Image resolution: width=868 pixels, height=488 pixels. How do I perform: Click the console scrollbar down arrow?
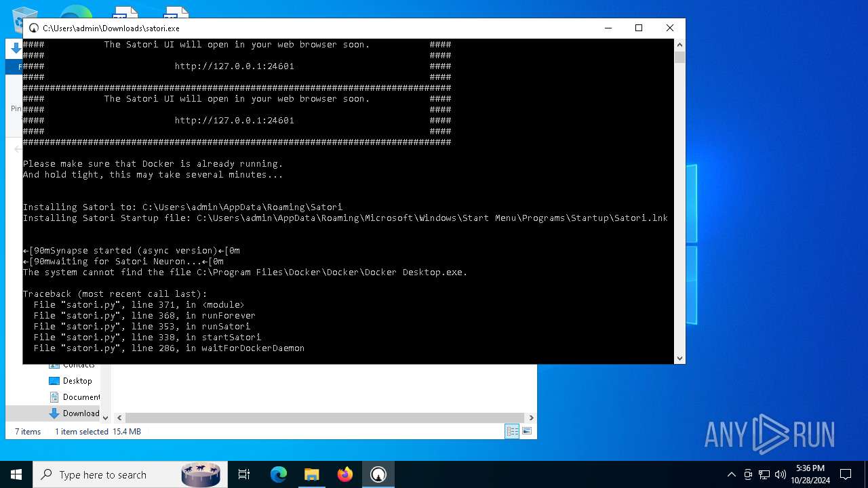tap(679, 359)
